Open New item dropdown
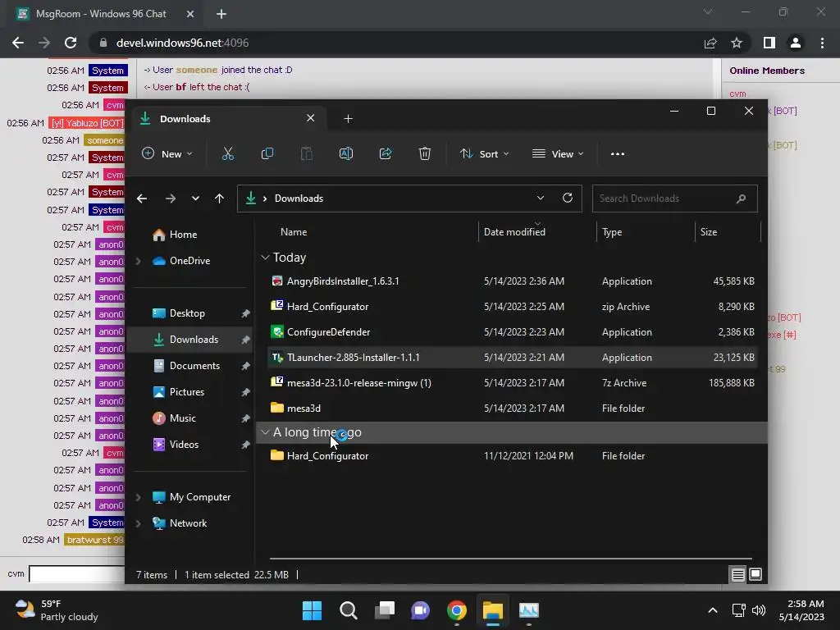Image resolution: width=840 pixels, height=630 pixels. (167, 153)
